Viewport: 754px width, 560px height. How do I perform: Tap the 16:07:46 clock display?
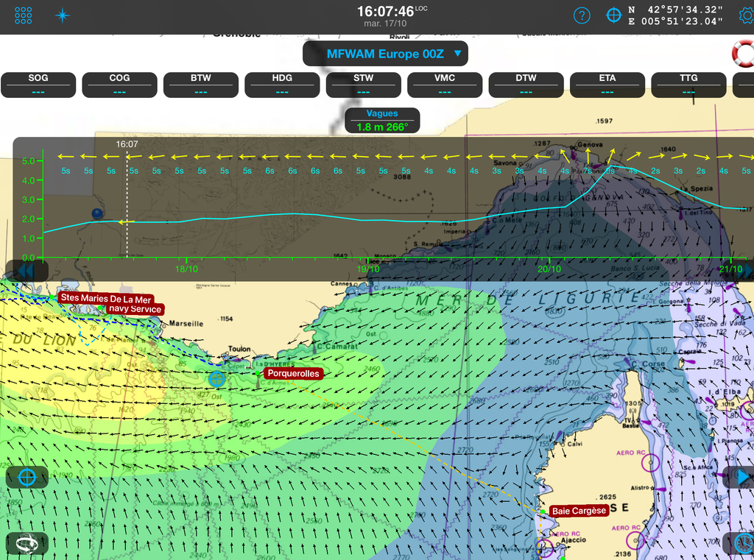pyautogui.click(x=386, y=11)
